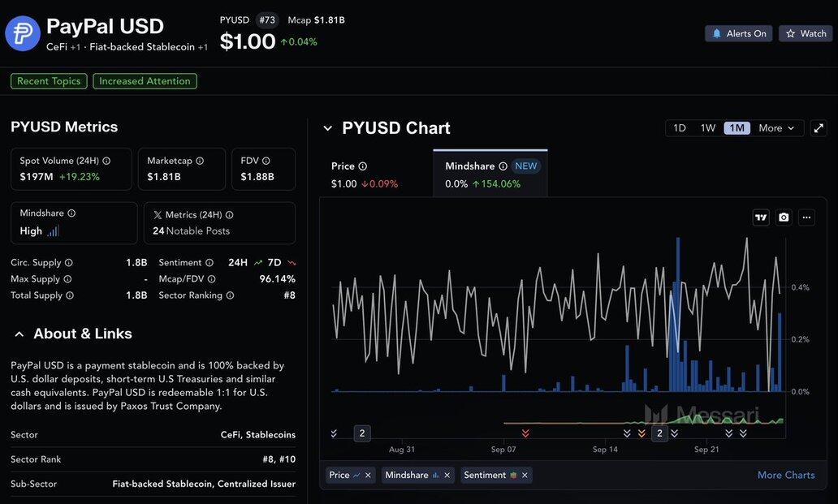Viewport: 838px width, 504px height.
Task: Click info icon on the Mindshare metrics card
Action: [x=71, y=213]
